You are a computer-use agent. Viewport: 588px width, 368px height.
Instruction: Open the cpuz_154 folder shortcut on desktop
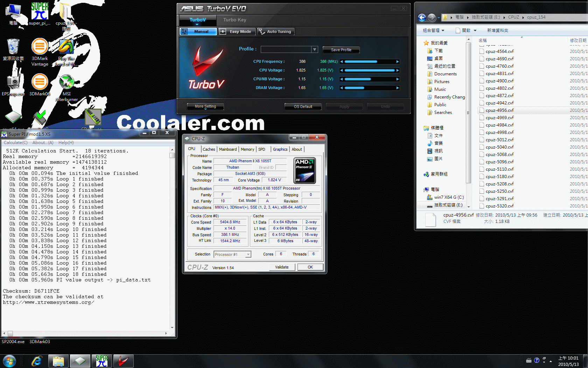click(x=66, y=16)
